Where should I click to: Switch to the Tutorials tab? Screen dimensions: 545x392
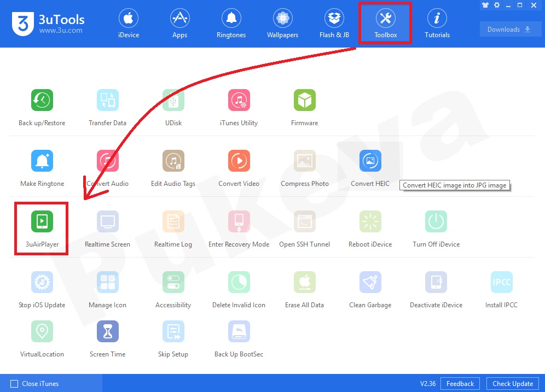pos(437,24)
